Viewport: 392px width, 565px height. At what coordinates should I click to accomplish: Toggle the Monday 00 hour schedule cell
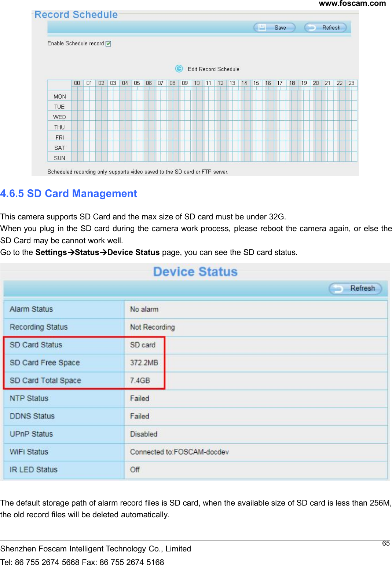(77, 96)
